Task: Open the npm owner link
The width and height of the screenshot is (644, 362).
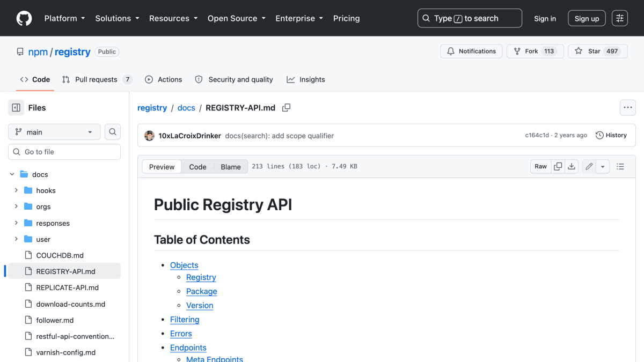Action: (38, 52)
